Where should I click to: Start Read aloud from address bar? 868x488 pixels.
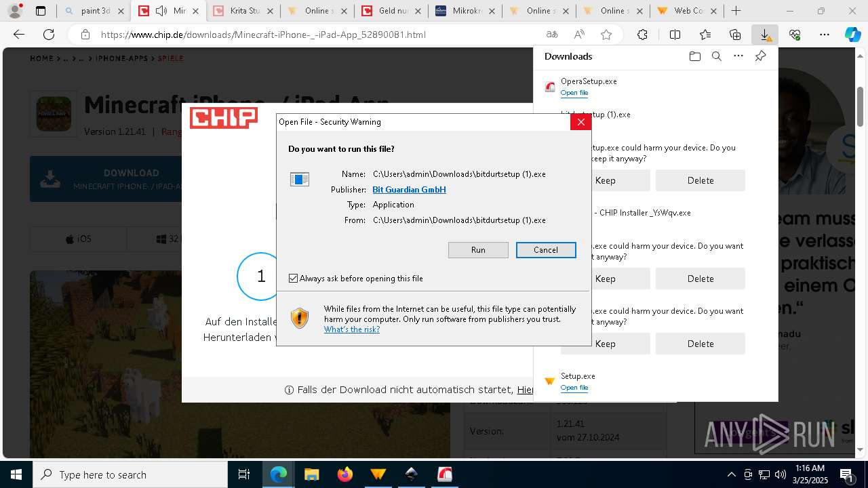tap(579, 35)
